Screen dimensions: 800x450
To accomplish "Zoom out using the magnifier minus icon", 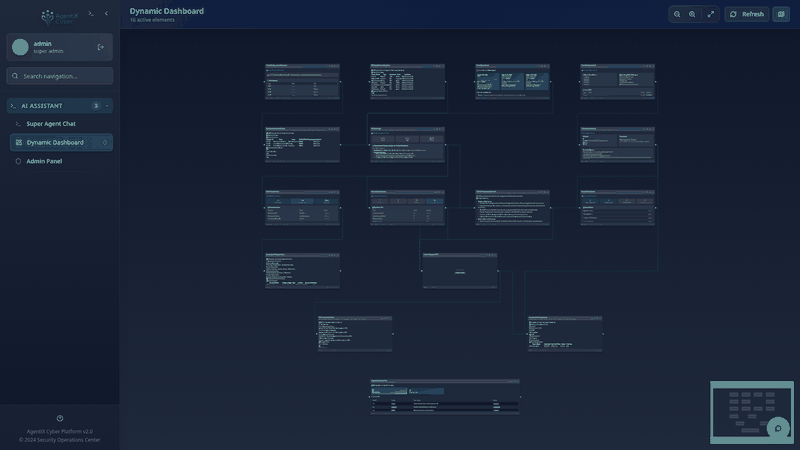I will [x=677, y=14].
